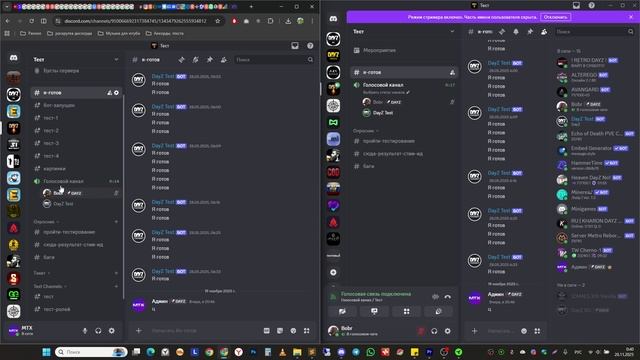
Task: Launch an activity from desktop voice panel
Action: coord(407,311)
